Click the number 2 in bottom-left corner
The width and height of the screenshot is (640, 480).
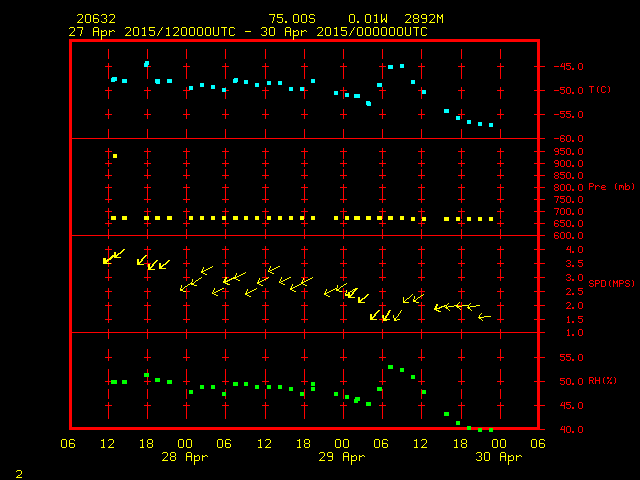pos(18,471)
